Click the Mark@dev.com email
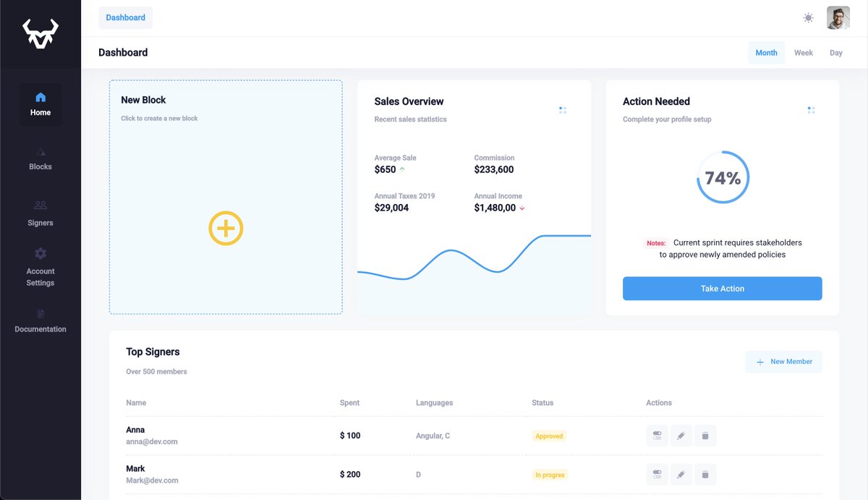The width and height of the screenshot is (868, 500). pyautogui.click(x=152, y=480)
